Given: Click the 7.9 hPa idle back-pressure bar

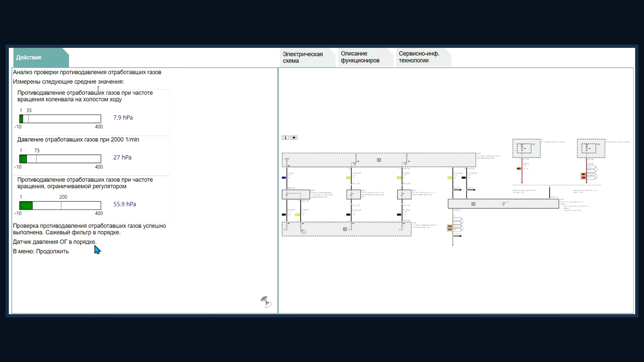Looking at the screenshot, I should tap(60, 119).
